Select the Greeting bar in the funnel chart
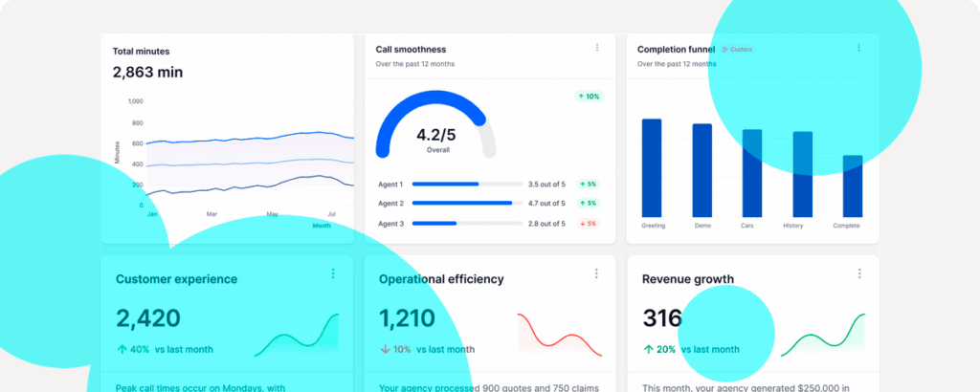Viewport: 980px width, 392px height. [652, 167]
